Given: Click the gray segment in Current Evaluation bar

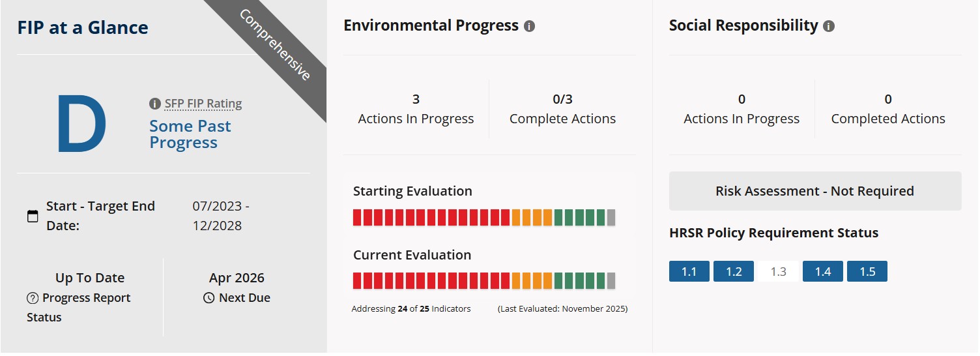Looking at the screenshot, I should coord(611,281).
